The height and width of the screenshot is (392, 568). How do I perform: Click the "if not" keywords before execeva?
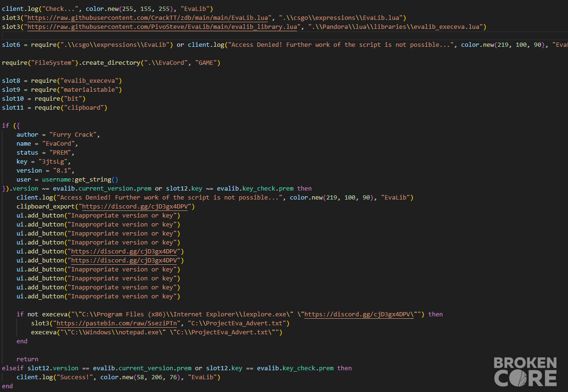pos(27,314)
